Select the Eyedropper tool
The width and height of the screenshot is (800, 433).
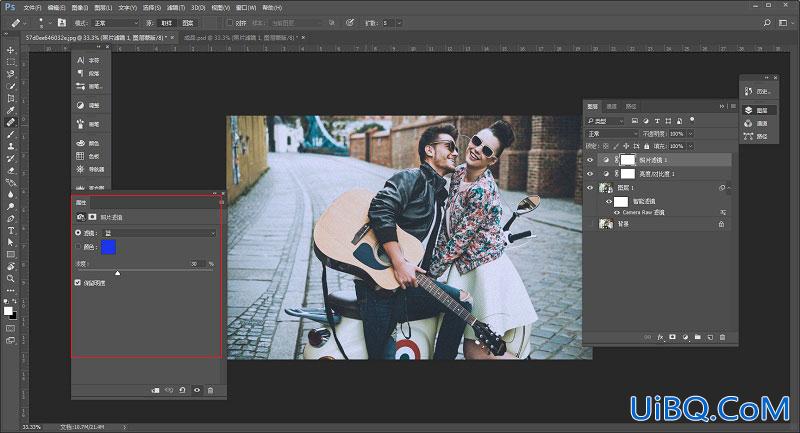[11, 110]
